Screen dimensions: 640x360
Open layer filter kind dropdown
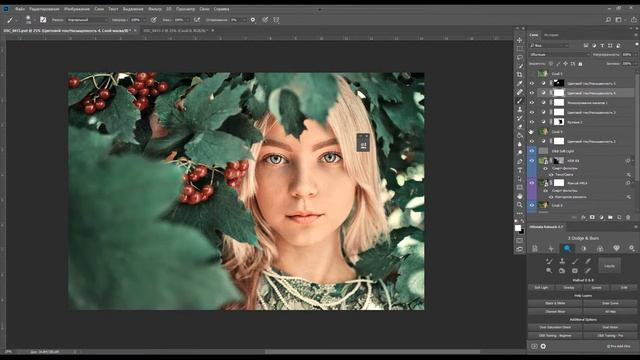[549, 45]
